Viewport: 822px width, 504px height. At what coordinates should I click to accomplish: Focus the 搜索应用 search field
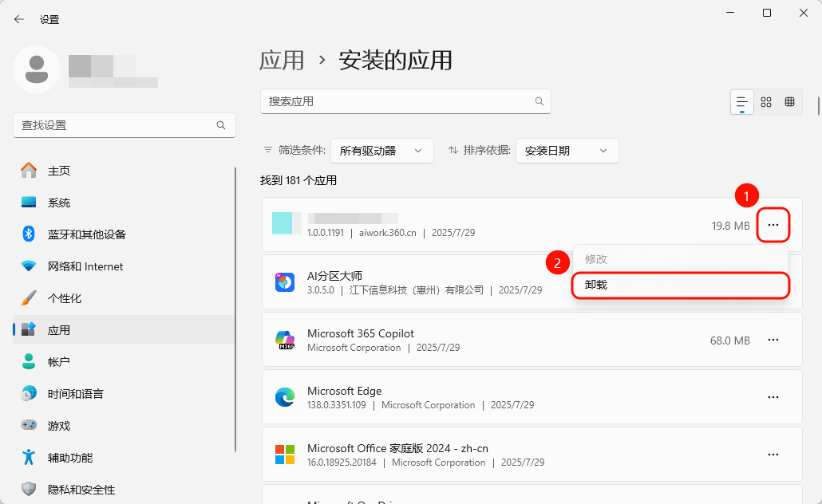tap(405, 101)
